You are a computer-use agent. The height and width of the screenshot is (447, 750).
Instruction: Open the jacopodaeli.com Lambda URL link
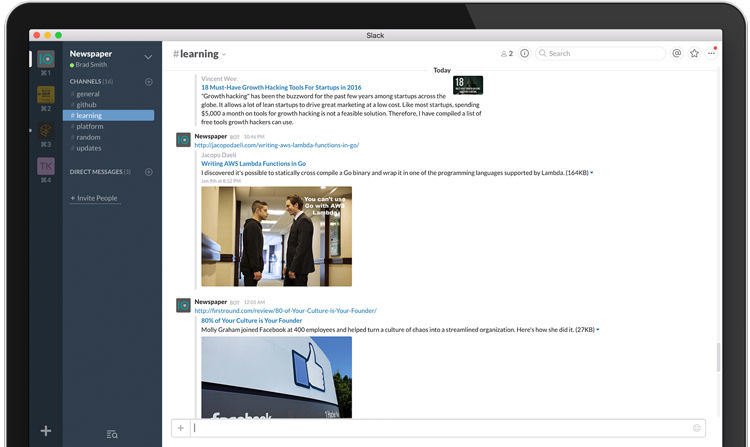[276, 145]
